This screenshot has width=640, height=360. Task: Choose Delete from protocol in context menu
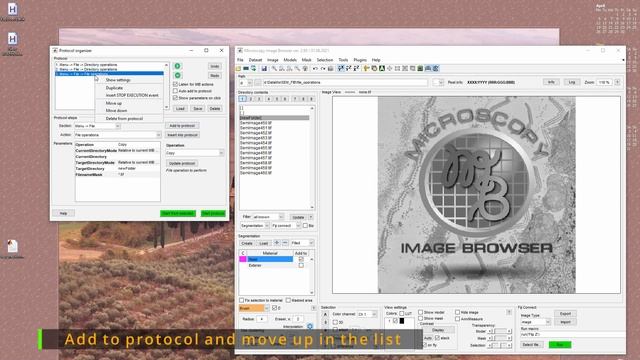click(x=124, y=118)
